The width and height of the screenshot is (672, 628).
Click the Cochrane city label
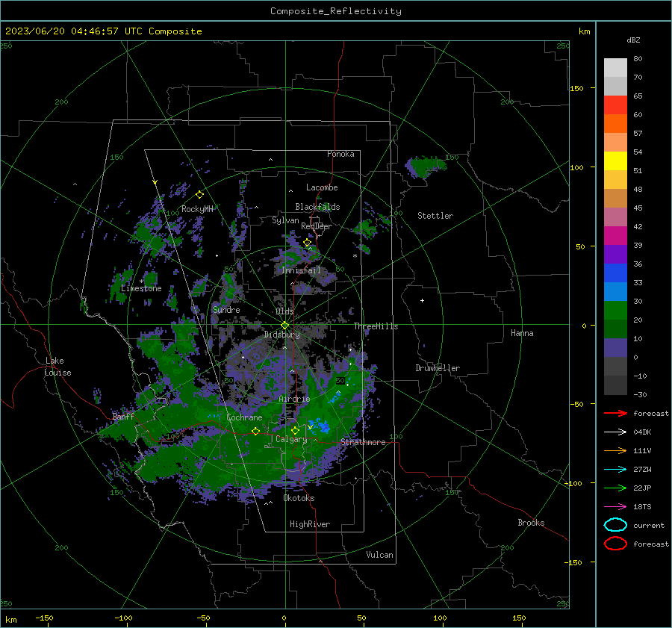(x=244, y=417)
